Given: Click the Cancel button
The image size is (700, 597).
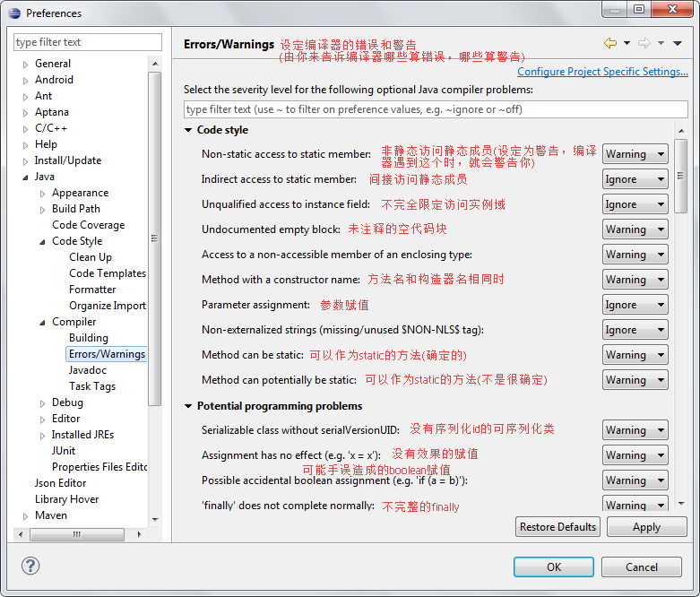Looking at the screenshot, I should tap(642, 567).
